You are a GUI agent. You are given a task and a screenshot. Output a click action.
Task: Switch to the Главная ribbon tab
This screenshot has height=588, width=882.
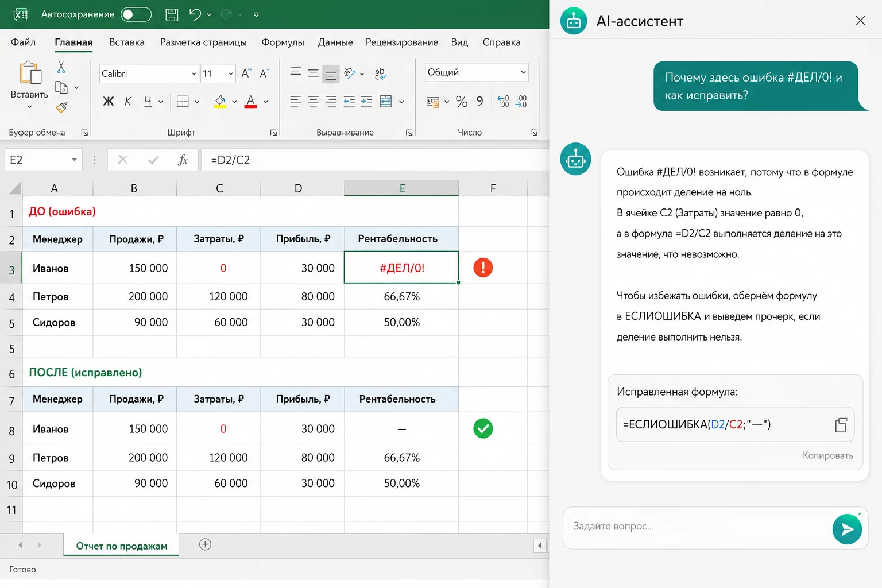(73, 42)
